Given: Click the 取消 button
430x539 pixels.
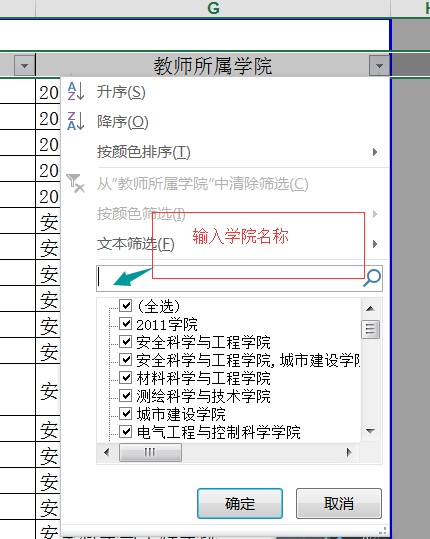Looking at the screenshot, I should click(339, 504).
